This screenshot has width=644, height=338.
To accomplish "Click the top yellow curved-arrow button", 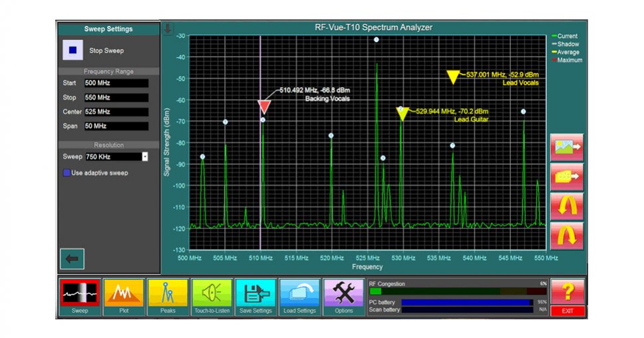I will (567, 206).
